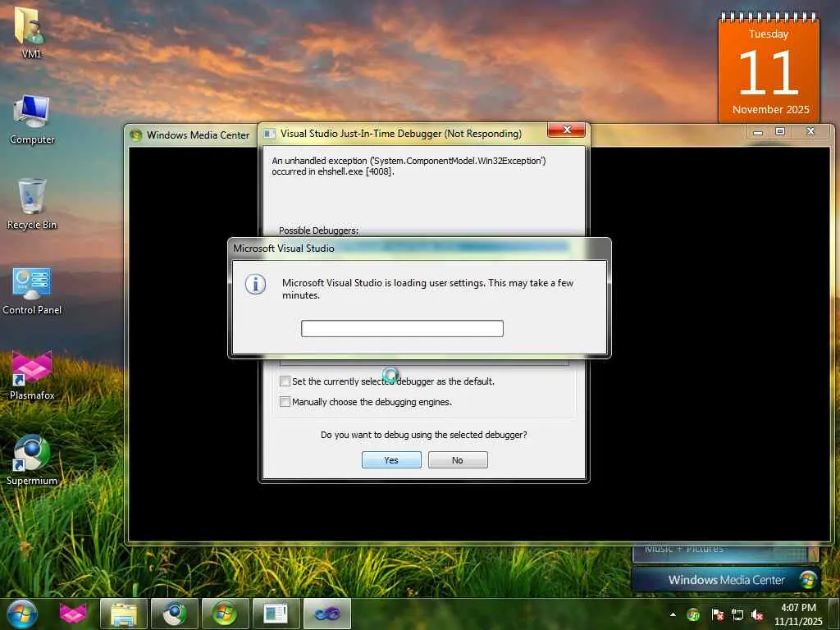Switch to Supermium taskbar button
Screen dimensions: 840x630
[x=175, y=614]
